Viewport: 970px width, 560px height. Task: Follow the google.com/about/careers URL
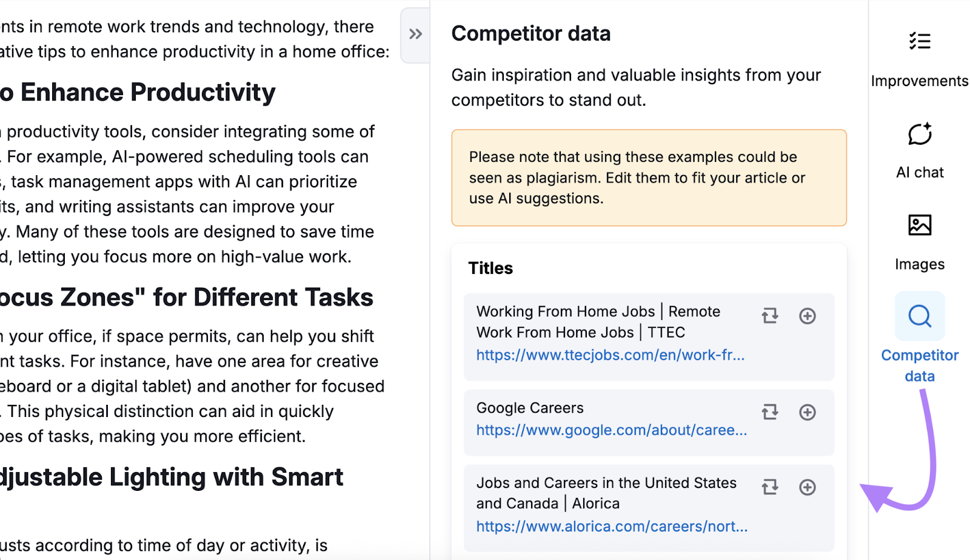click(x=610, y=430)
